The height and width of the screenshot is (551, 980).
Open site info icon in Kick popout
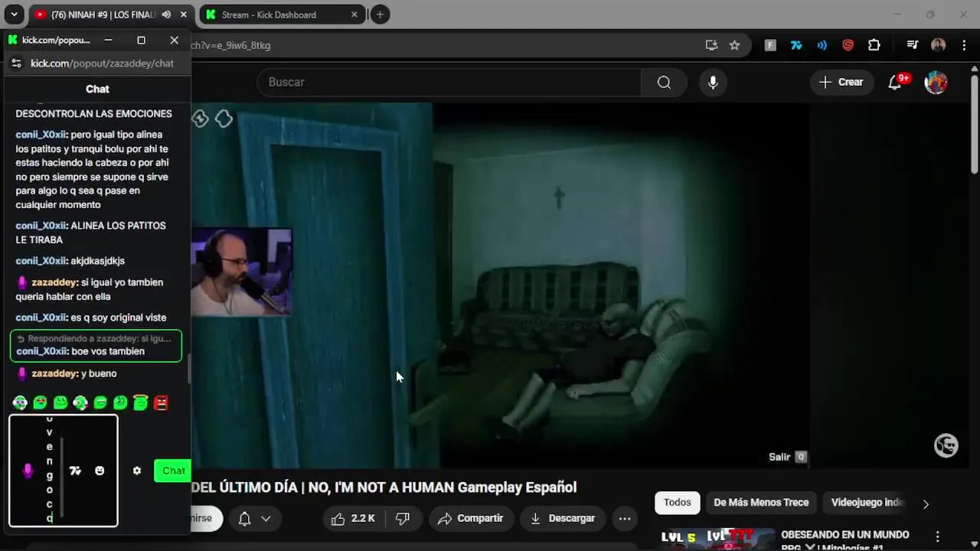(16, 64)
